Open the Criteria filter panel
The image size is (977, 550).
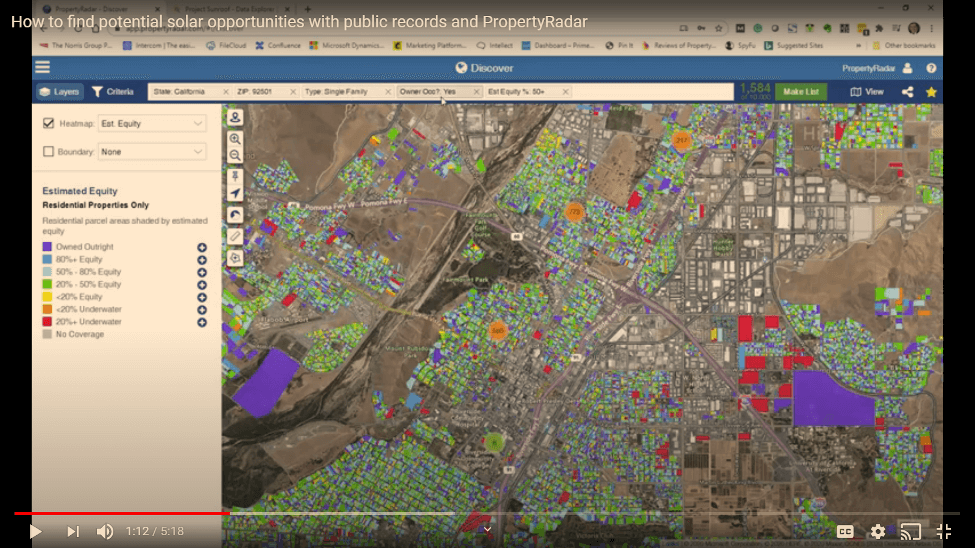[x=113, y=92]
